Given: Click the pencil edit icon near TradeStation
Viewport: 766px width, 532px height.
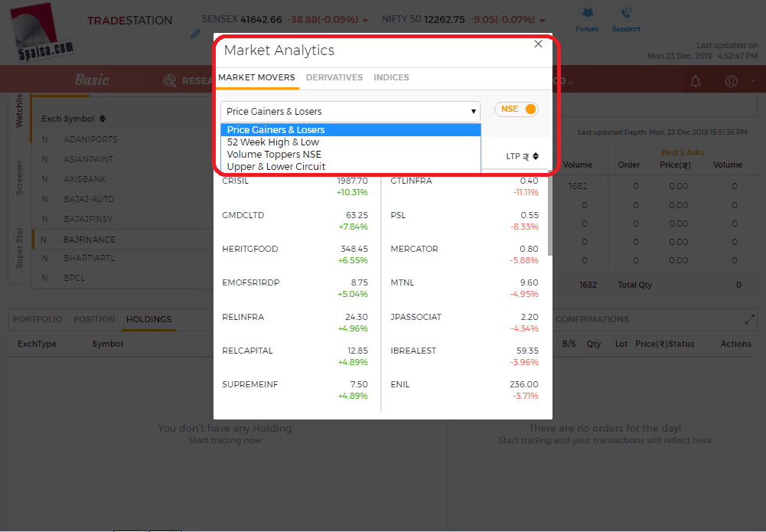Looking at the screenshot, I should click(195, 34).
